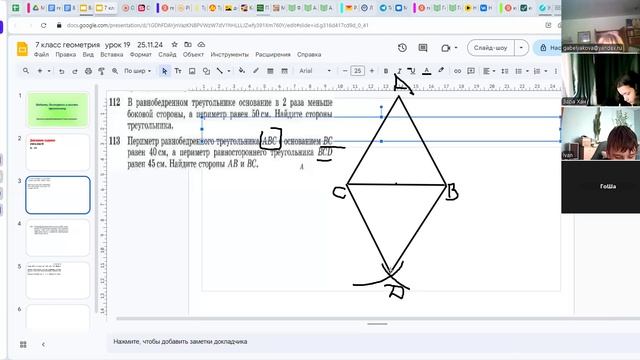
Task: Expand new slide layout arrow
Action: click(49, 71)
